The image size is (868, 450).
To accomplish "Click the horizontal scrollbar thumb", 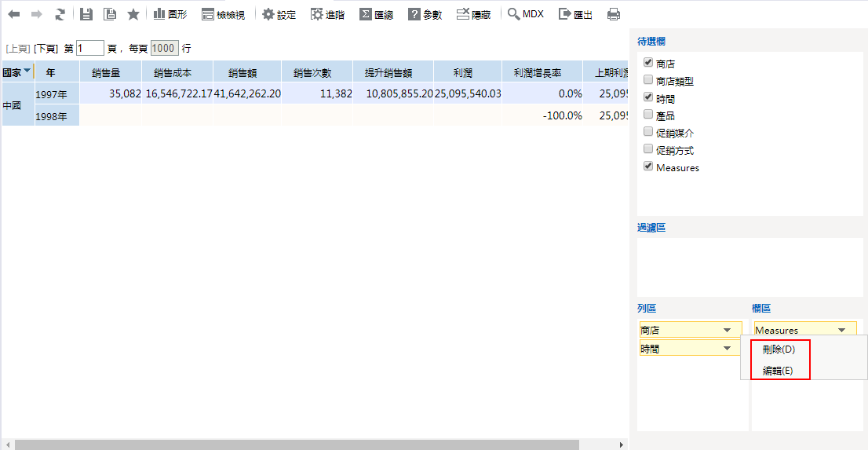I will click(x=297, y=445).
